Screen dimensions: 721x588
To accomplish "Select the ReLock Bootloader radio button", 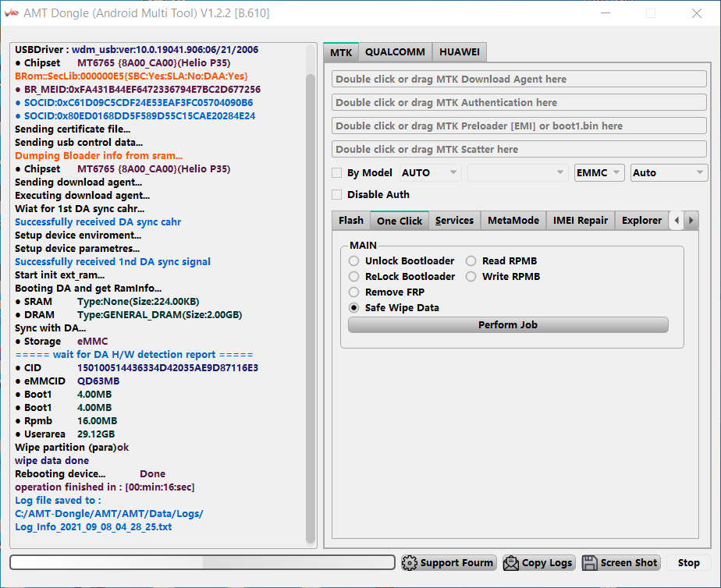I will pos(353,277).
